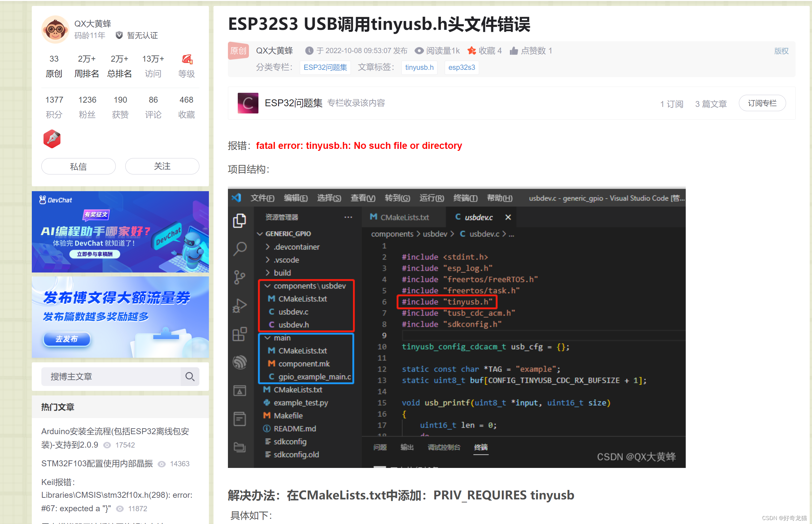Click the 订阅专栏 button
Screen dimensions: 812x524
click(762, 103)
